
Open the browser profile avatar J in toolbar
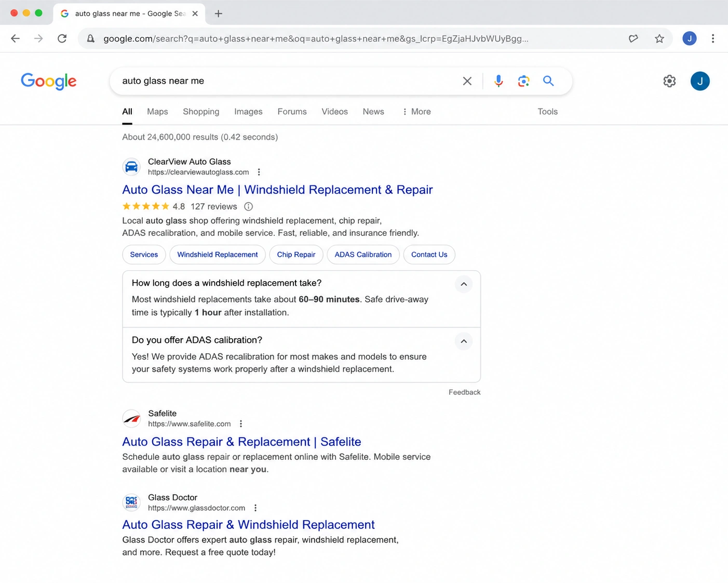tap(690, 38)
